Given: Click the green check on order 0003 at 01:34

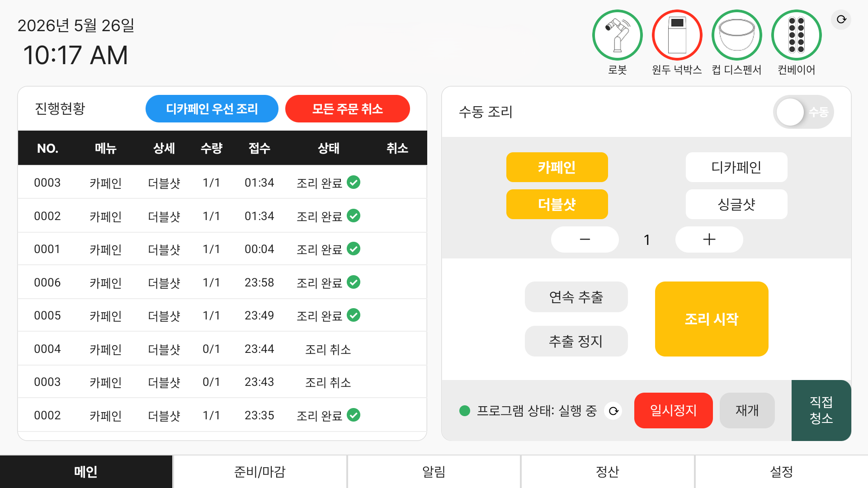Looking at the screenshot, I should [x=354, y=183].
